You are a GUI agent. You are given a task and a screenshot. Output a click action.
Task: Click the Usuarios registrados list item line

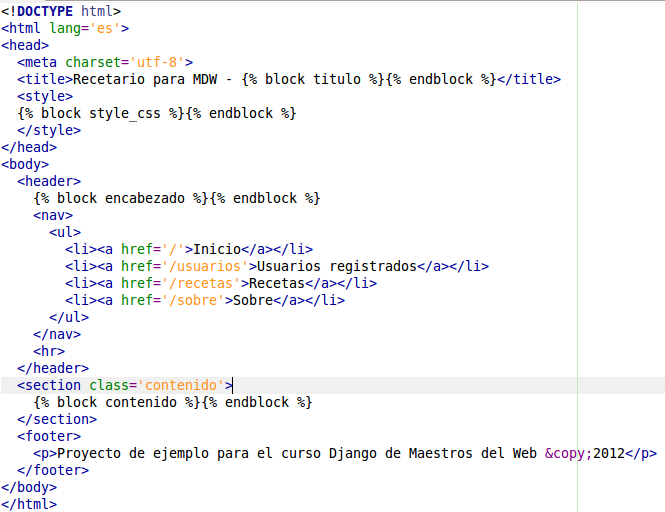tap(277, 266)
